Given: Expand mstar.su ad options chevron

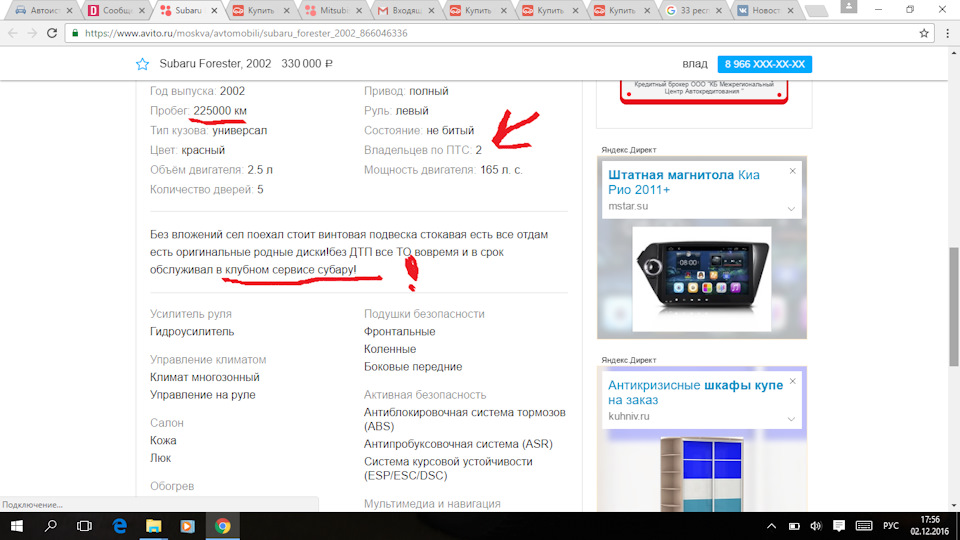Looking at the screenshot, I should point(791,209).
